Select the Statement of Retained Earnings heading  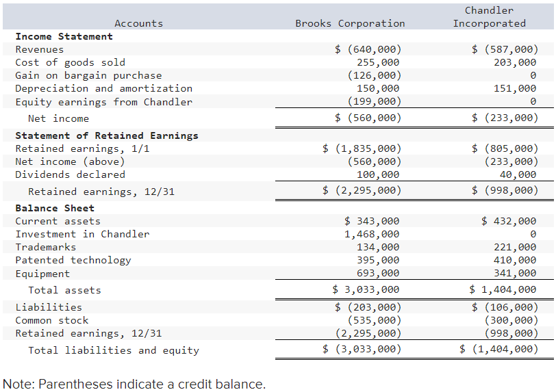[x=107, y=135]
